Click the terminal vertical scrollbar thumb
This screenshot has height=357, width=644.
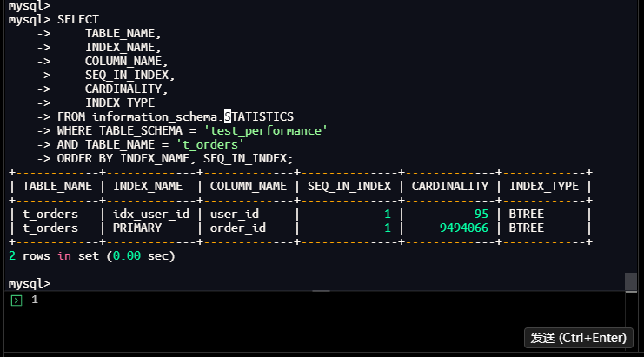(631, 282)
